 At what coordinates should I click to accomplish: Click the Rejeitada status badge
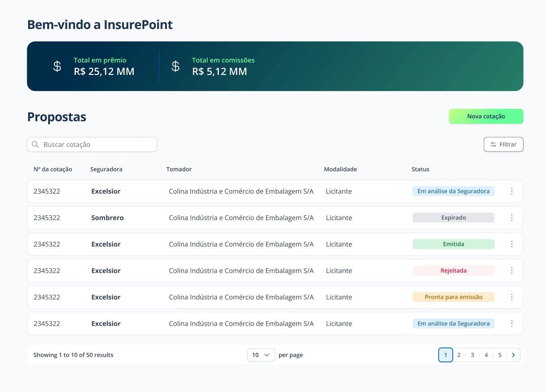453,271
